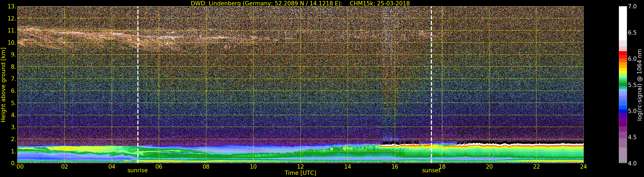Click the white top segment of the colorbar
This screenshot has height=177, width=644.
click(x=623, y=23)
